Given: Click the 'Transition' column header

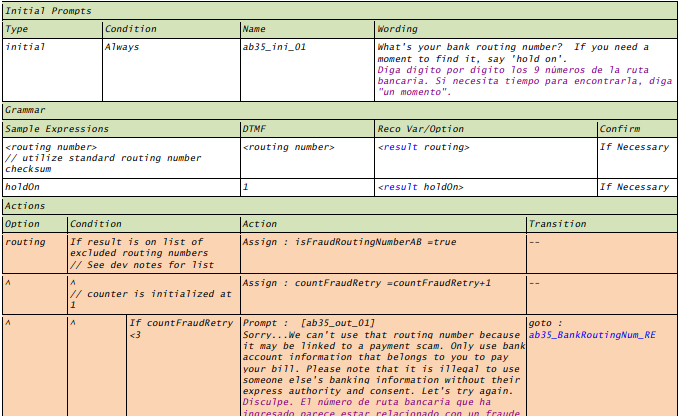Looking at the screenshot, I should (602, 224).
